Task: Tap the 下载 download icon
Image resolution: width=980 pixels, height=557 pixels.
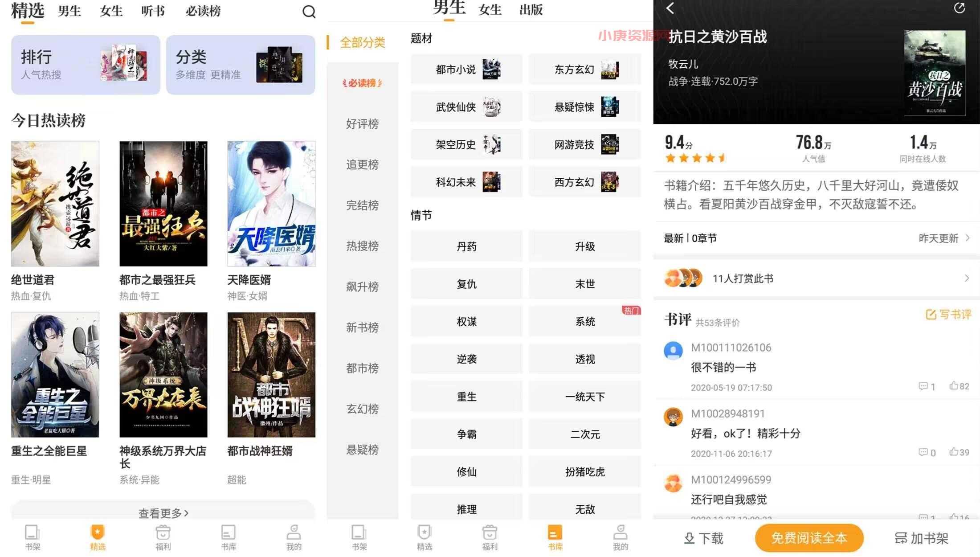Action: tap(689, 538)
